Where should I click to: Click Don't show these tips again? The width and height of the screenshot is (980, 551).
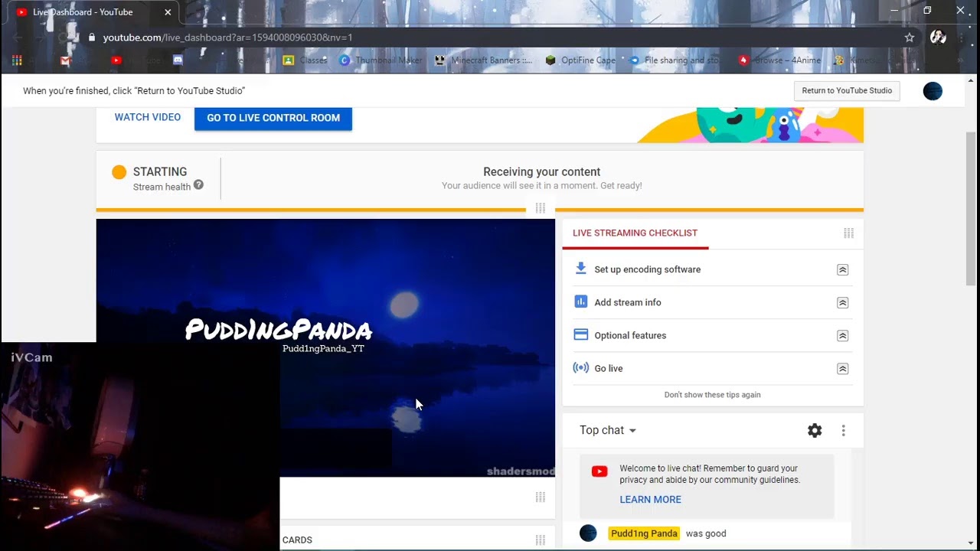point(712,395)
